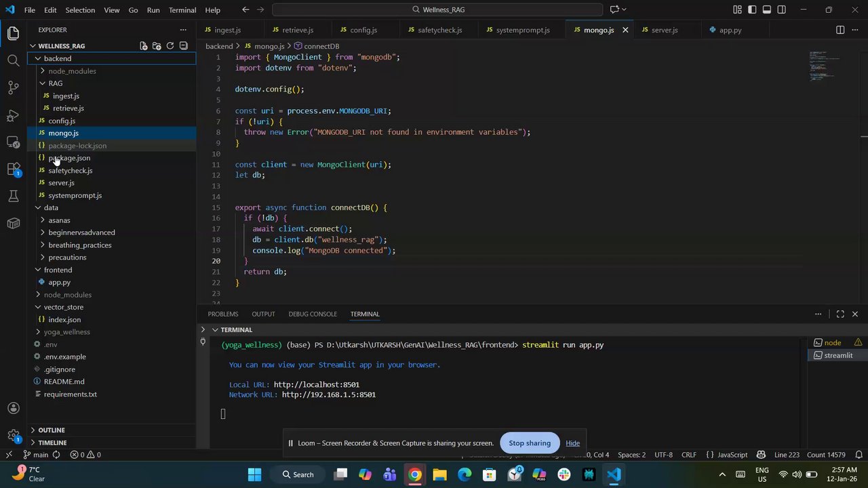Open the Explorer view in the activity bar

pos(13,33)
